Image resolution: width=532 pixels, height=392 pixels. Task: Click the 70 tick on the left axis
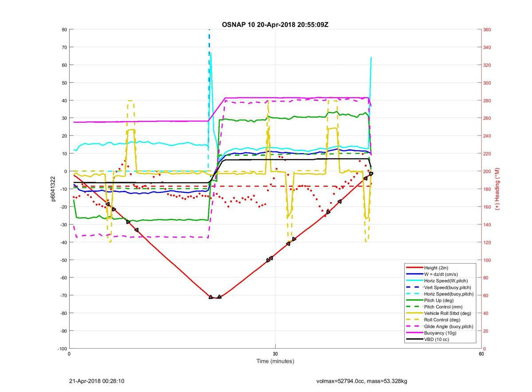click(x=64, y=47)
